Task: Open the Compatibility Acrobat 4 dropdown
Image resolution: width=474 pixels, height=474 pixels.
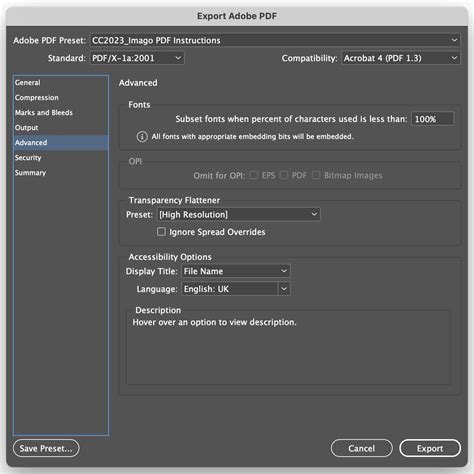Action: click(x=401, y=58)
